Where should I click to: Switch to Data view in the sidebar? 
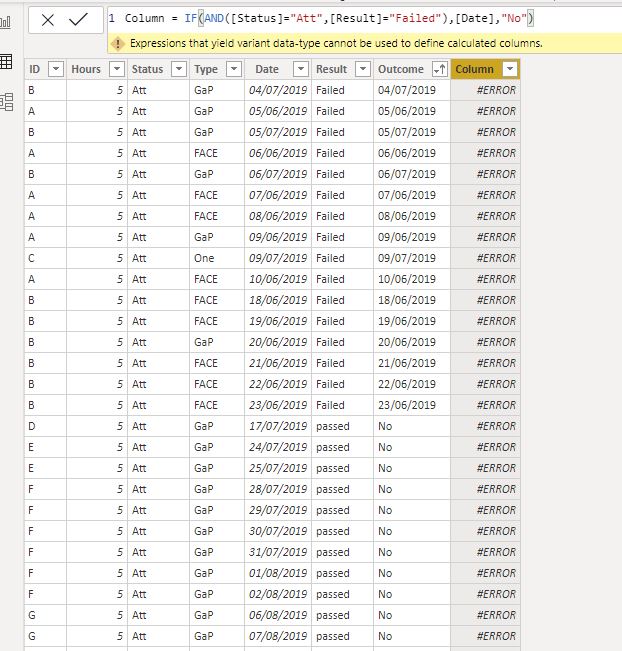click(6, 62)
